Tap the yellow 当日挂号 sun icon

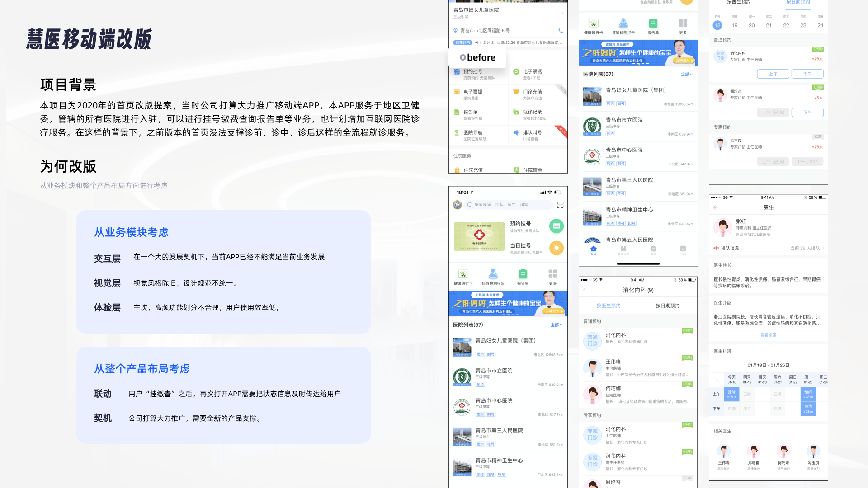click(x=556, y=248)
